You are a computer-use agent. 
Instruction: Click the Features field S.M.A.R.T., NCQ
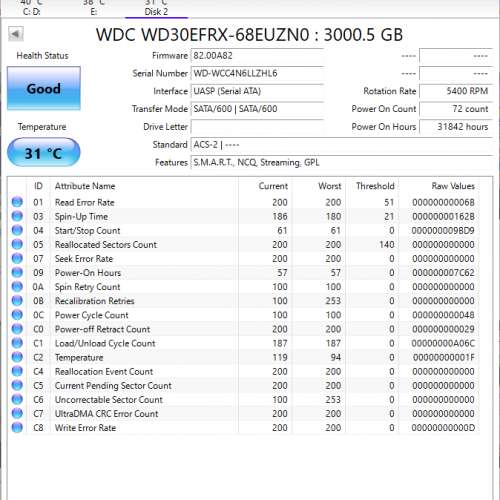point(342,162)
